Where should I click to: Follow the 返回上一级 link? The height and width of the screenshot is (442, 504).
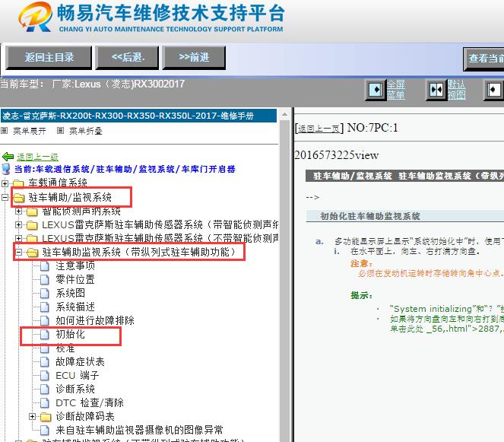pyautogui.click(x=37, y=157)
